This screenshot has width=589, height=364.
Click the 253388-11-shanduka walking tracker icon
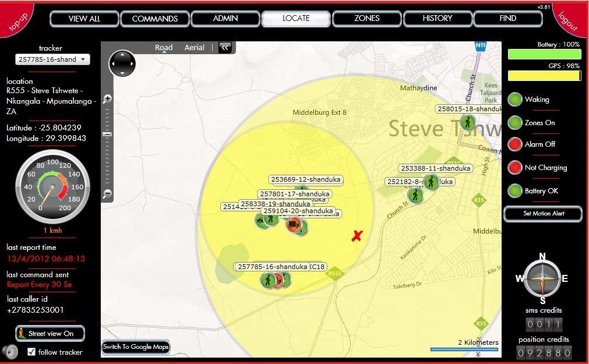[431, 182]
